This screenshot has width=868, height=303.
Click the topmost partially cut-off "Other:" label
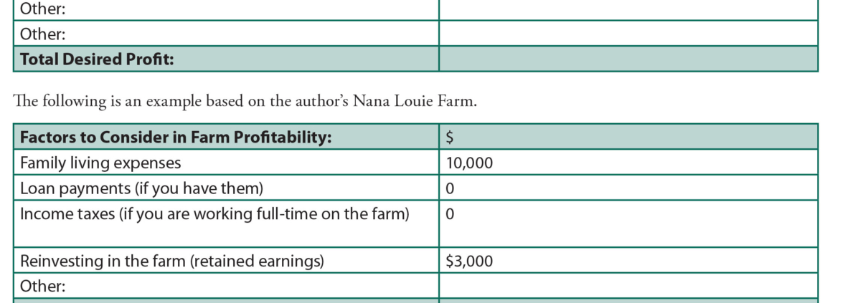43,10
